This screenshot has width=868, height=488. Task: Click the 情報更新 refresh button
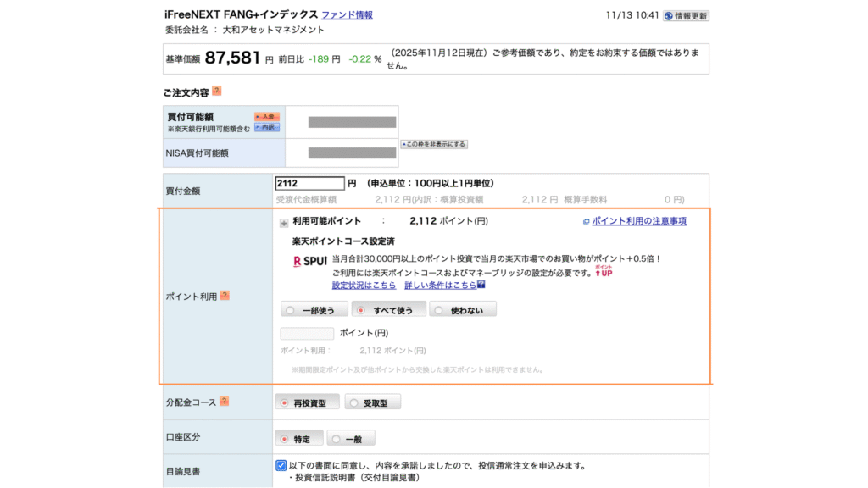[686, 15]
